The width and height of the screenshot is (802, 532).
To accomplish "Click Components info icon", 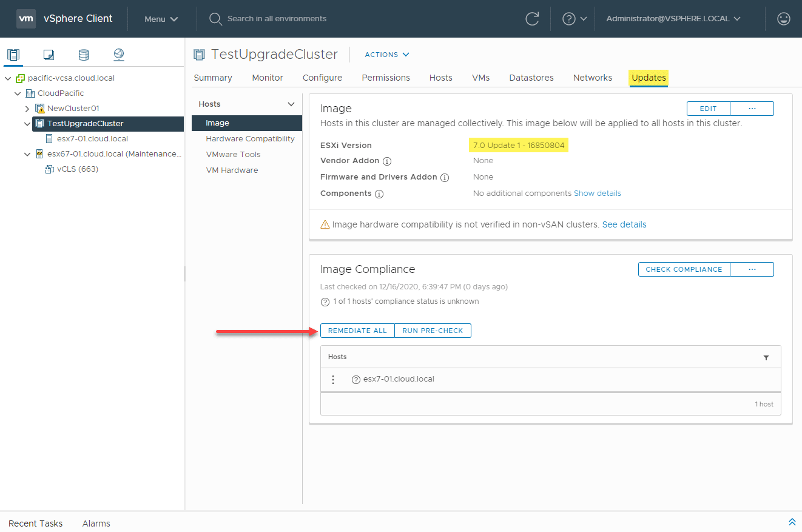I will coord(379,194).
